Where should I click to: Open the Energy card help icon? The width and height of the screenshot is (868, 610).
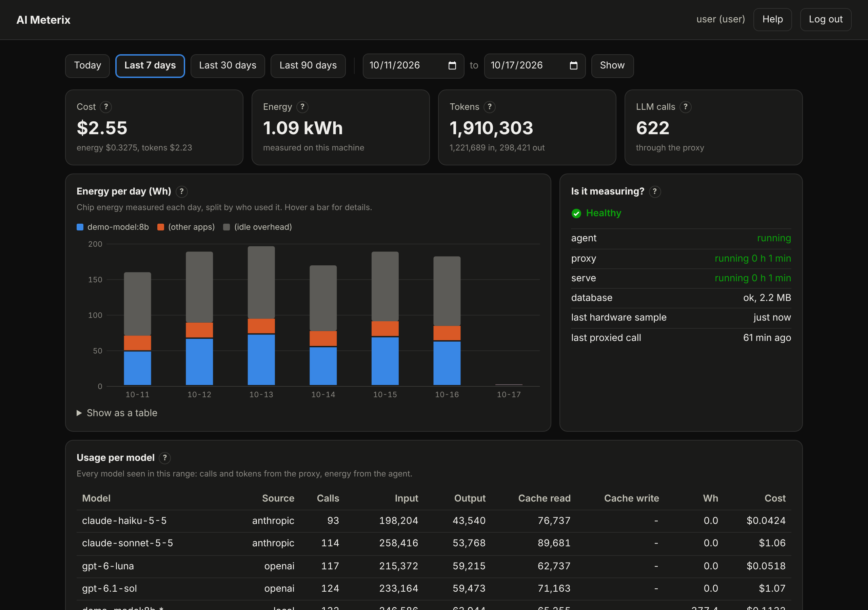coord(302,107)
